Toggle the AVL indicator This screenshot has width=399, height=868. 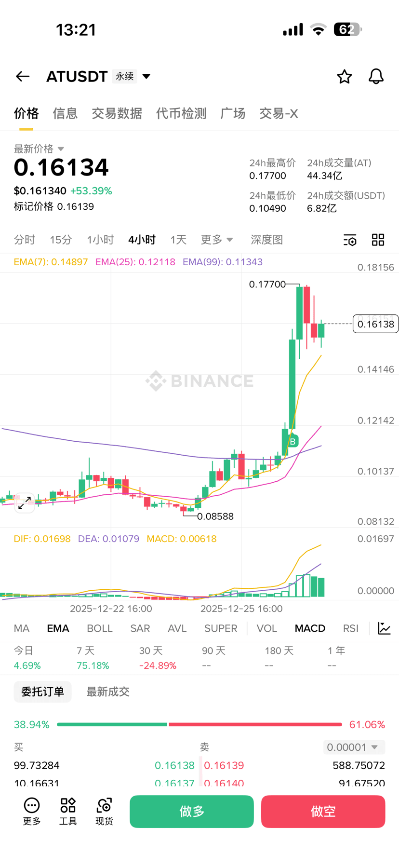click(177, 628)
